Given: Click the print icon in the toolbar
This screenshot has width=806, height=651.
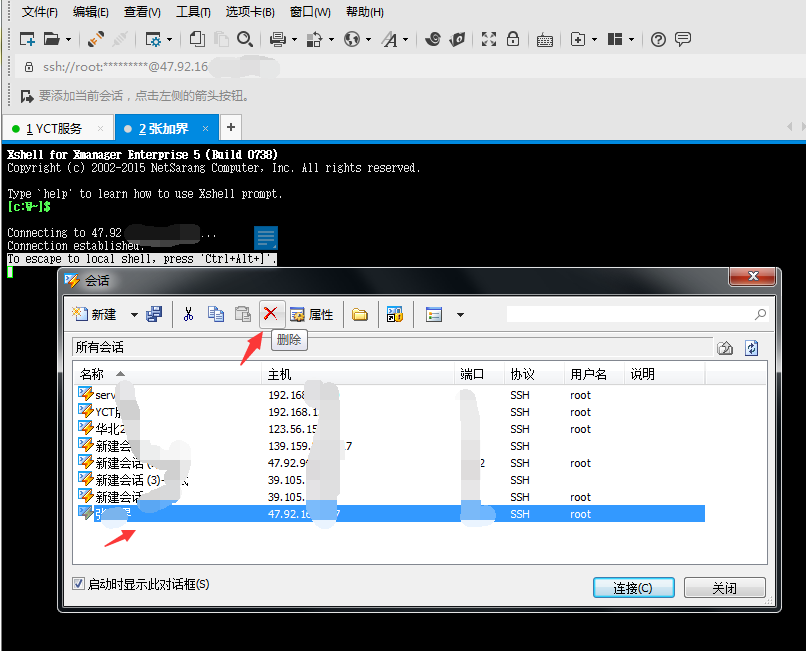Looking at the screenshot, I should 277,40.
